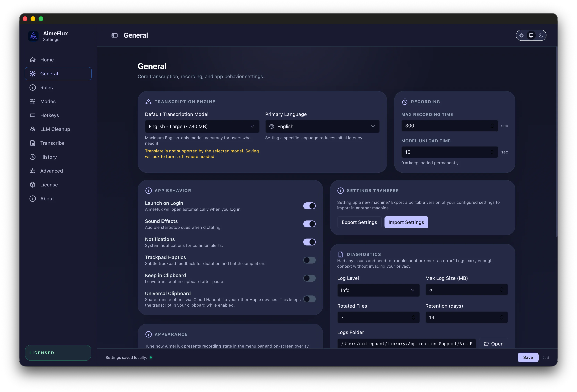
Task: Click the document icon beside Diagnostics
Action: coord(341,255)
